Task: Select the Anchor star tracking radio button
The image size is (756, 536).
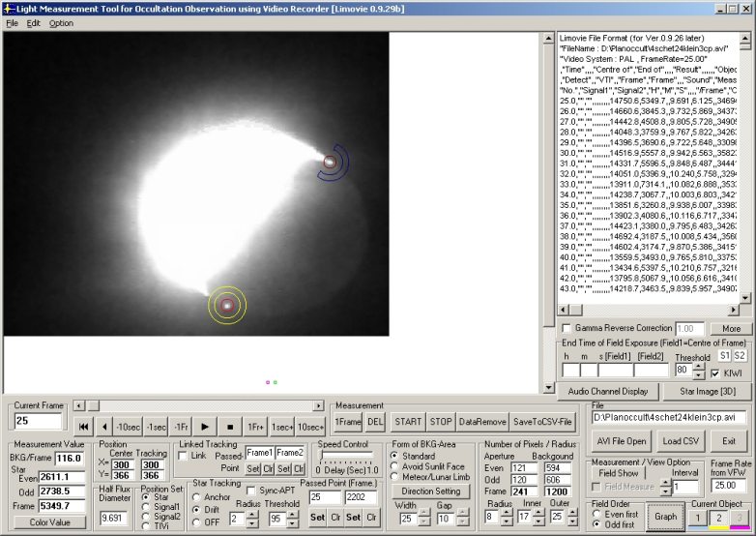Action: (198, 498)
